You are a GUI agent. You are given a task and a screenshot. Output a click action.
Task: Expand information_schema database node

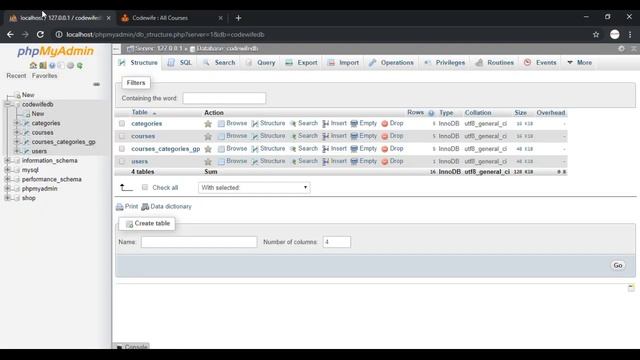(7, 161)
